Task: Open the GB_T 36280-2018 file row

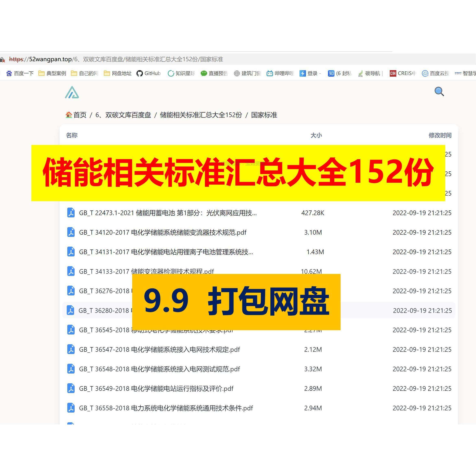Action: point(259,310)
